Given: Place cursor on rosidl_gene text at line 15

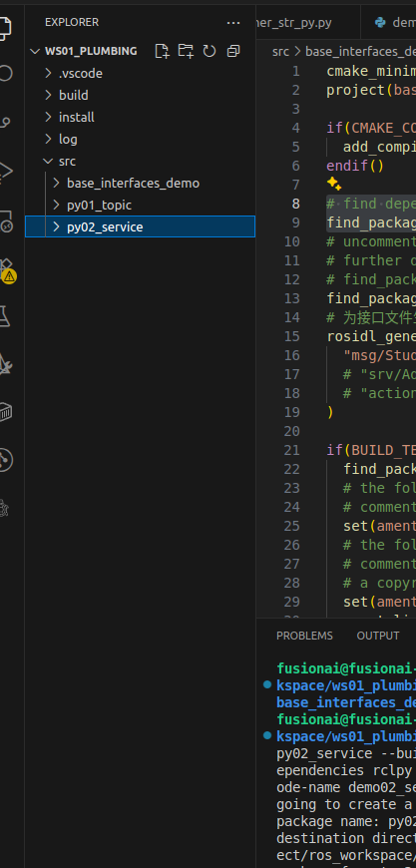Looking at the screenshot, I should [371, 336].
